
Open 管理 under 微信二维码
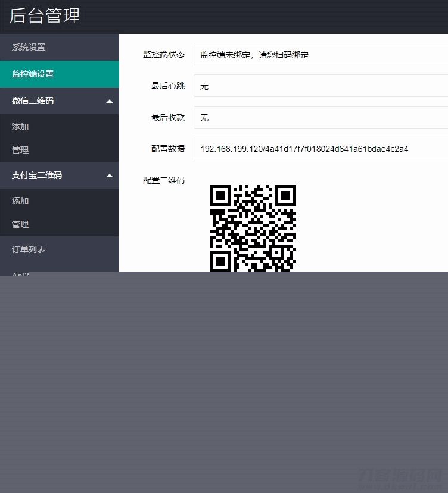coord(20,150)
